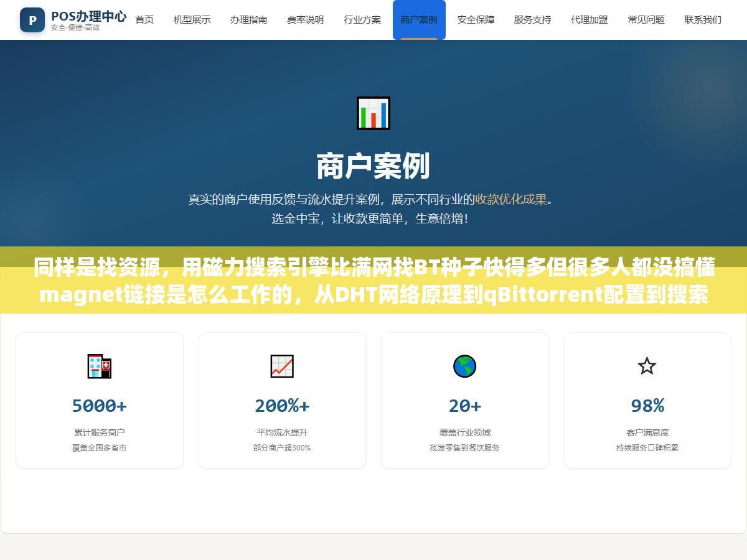
Task: Click the highlighted 收款优化成果 text
Action: coord(511,200)
